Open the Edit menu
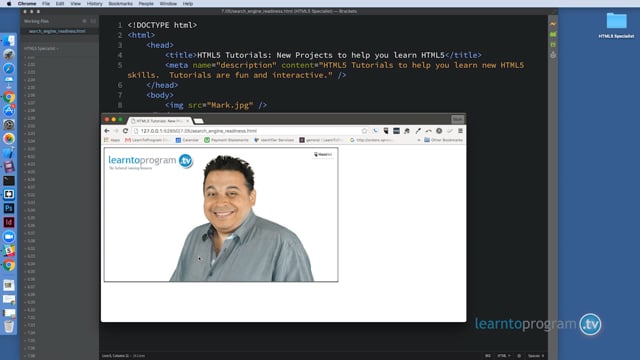The height and width of the screenshot is (360, 640). click(x=60, y=4)
